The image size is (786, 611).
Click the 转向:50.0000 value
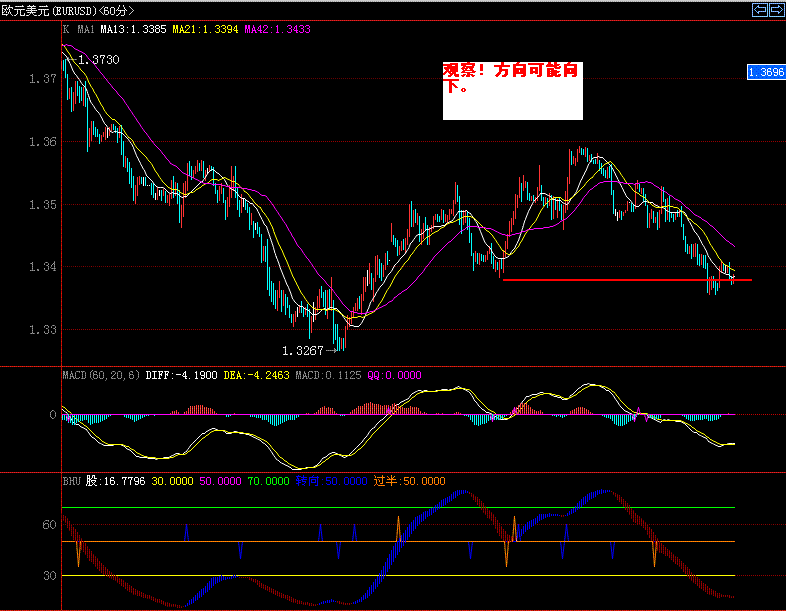331,481
